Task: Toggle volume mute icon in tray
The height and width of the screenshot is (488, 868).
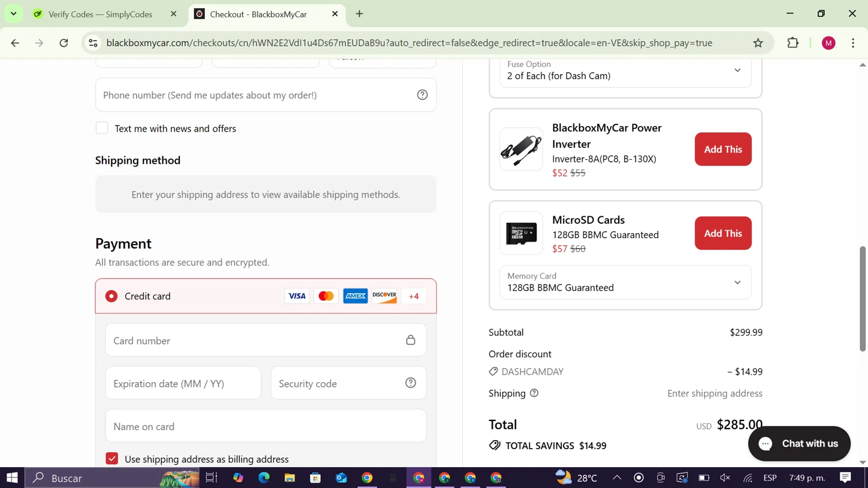Action: [725, 478]
